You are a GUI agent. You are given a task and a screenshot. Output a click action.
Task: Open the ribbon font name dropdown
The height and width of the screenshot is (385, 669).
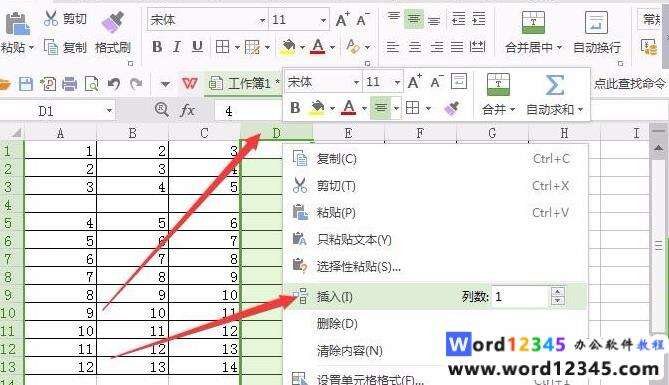(x=262, y=20)
